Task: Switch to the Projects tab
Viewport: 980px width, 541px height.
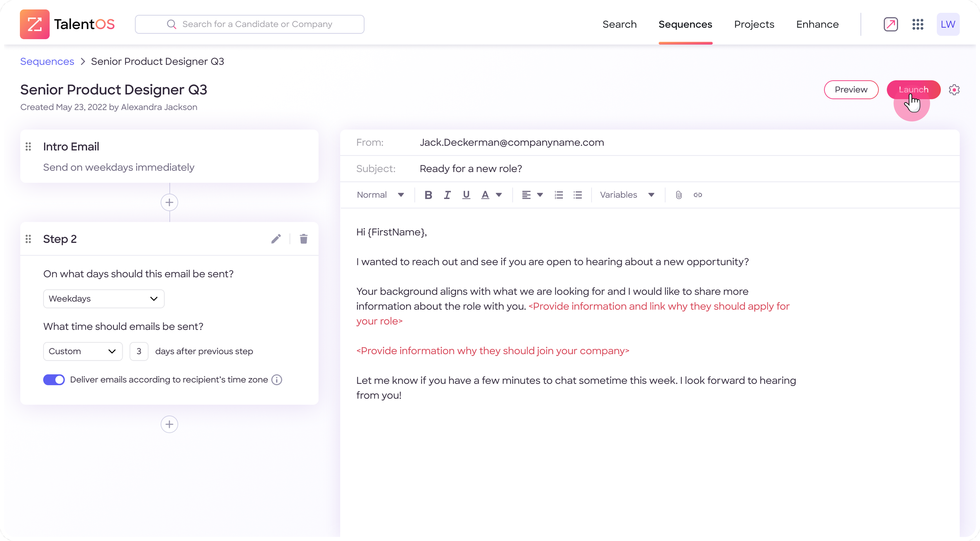Action: (x=754, y=24)
